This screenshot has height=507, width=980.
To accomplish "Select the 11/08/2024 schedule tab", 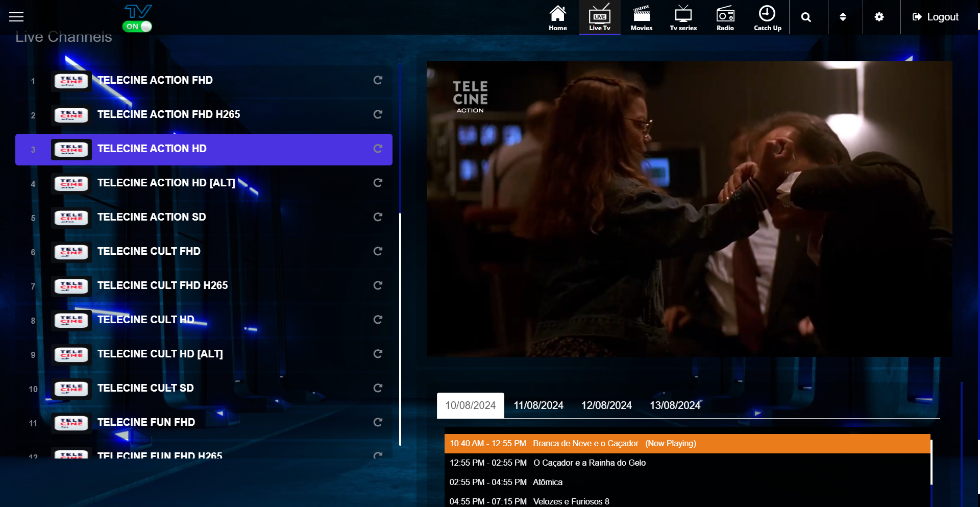I will pyautogui.click(x=538, y=405).
